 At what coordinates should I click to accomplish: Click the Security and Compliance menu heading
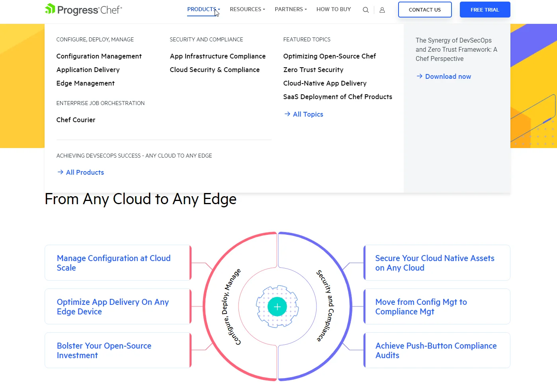tap(206, 39)
